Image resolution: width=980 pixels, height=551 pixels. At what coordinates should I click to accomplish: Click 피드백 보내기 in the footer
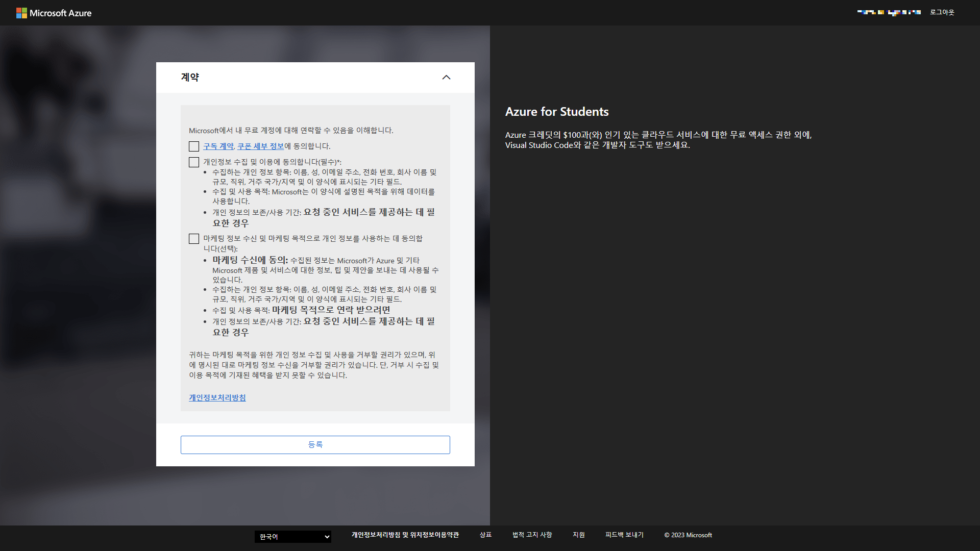point(624,535)
